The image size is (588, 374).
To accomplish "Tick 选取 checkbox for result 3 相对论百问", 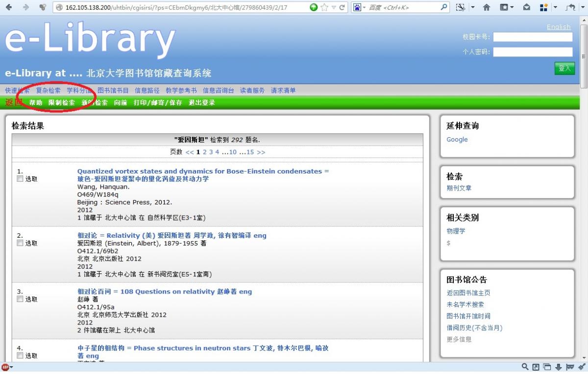I will pos(20,299).
